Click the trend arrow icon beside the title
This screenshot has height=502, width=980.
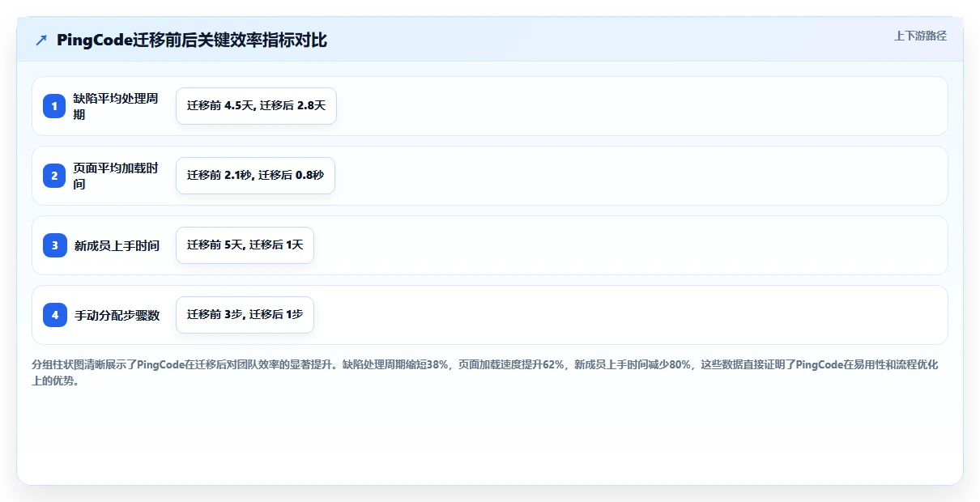tap(41, 40)
